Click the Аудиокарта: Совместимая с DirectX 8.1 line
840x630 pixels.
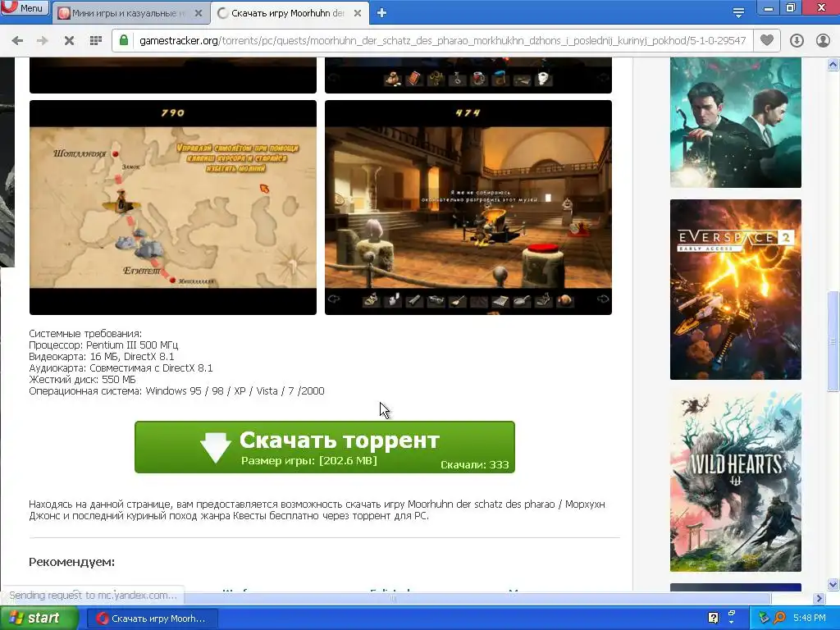point(121,368)
